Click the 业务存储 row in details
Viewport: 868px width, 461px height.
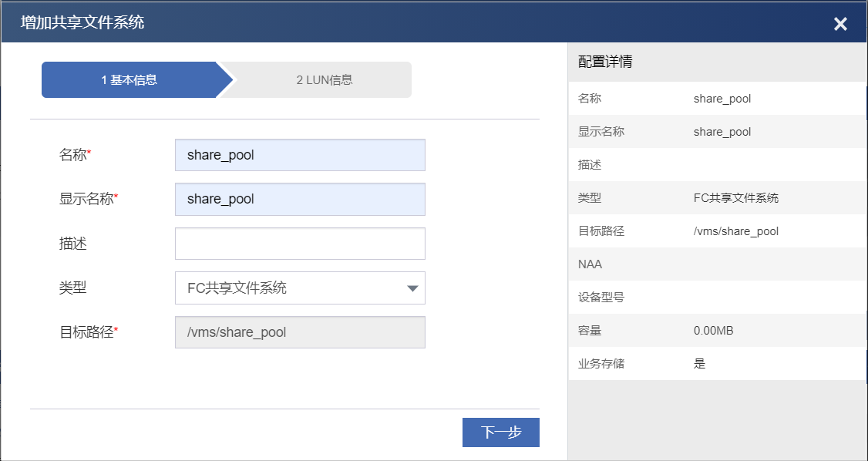(717, 364)
